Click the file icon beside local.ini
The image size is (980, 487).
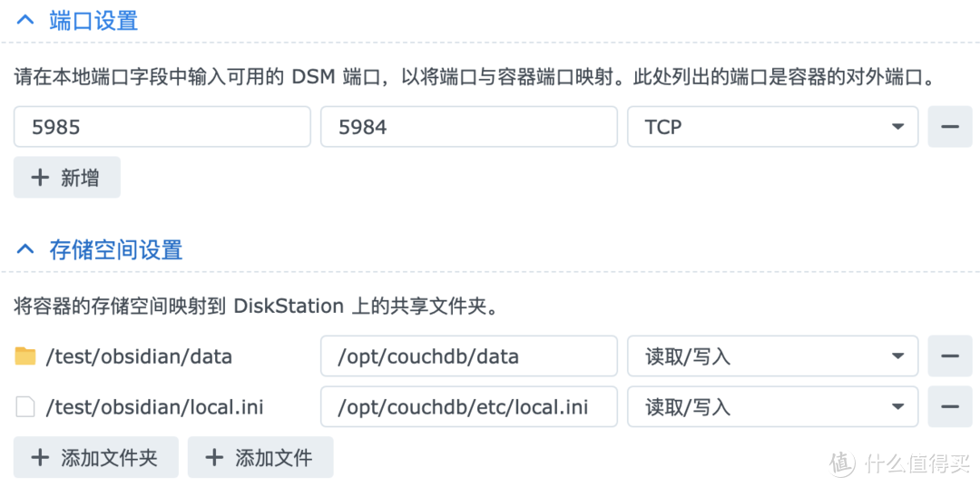[25, 407]
